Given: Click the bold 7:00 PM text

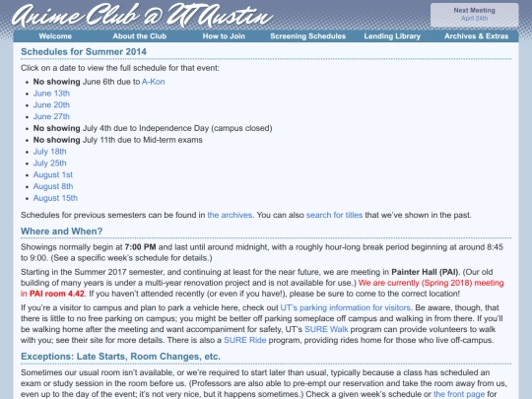Looking at the screenshot, I should coord(140,247).
